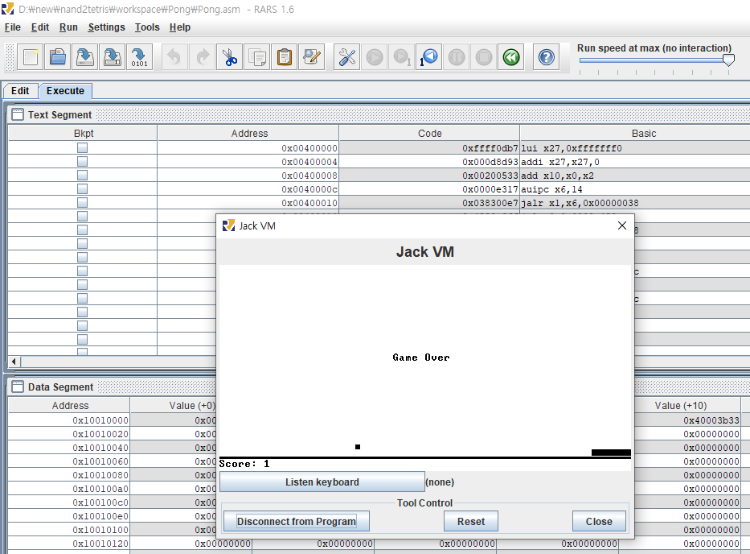The image size is (750, 554).
Task: Click the Paste clipboard icon
Action: coord(285,57)
